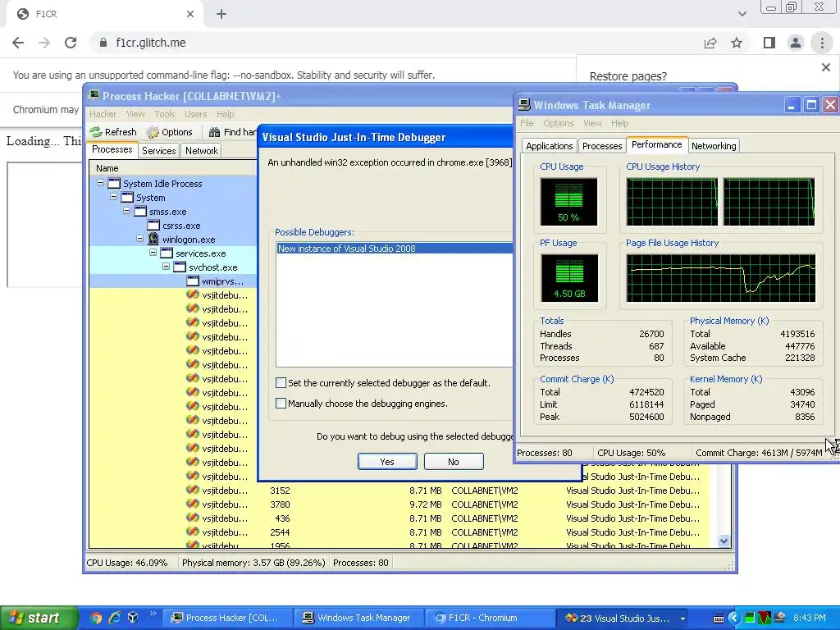
Task: Open the Processes tab in Task Manager
Action: click(602, 146)
